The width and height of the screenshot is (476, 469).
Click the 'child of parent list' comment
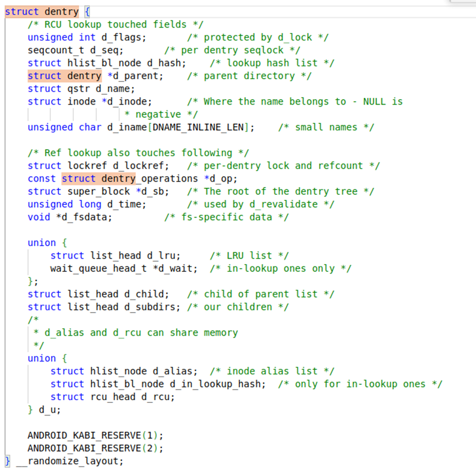point(261,294)
